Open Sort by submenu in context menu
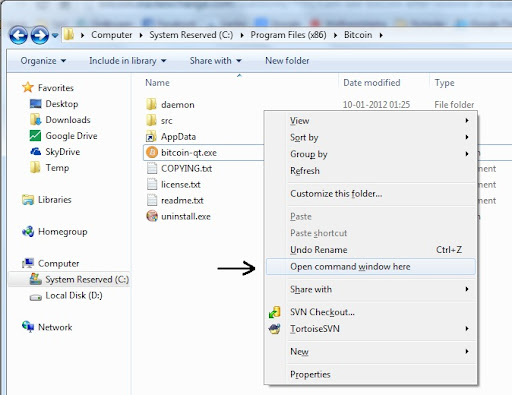This screenshot has height=395, width=512. (371, 137)
